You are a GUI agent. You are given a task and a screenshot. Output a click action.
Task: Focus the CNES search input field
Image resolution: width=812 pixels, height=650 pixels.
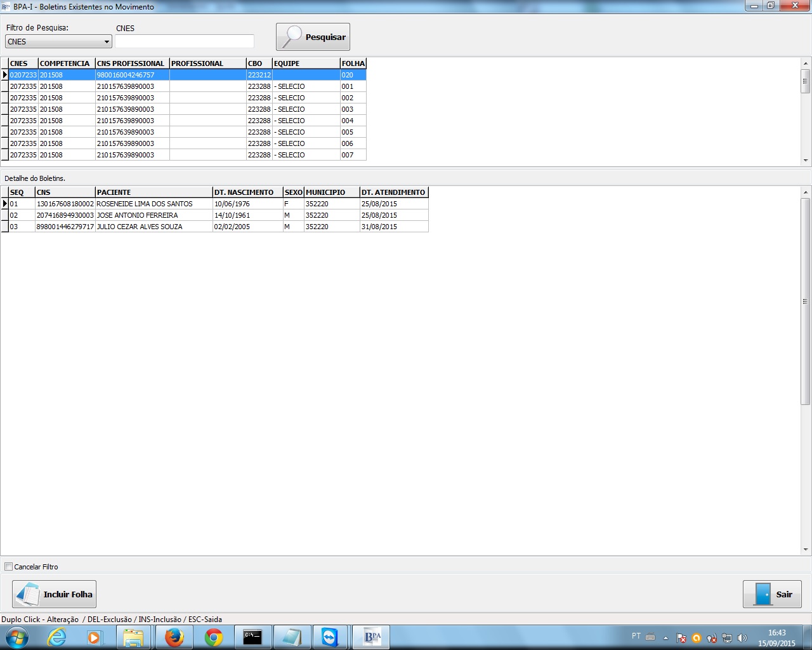[x=185, y=41]
